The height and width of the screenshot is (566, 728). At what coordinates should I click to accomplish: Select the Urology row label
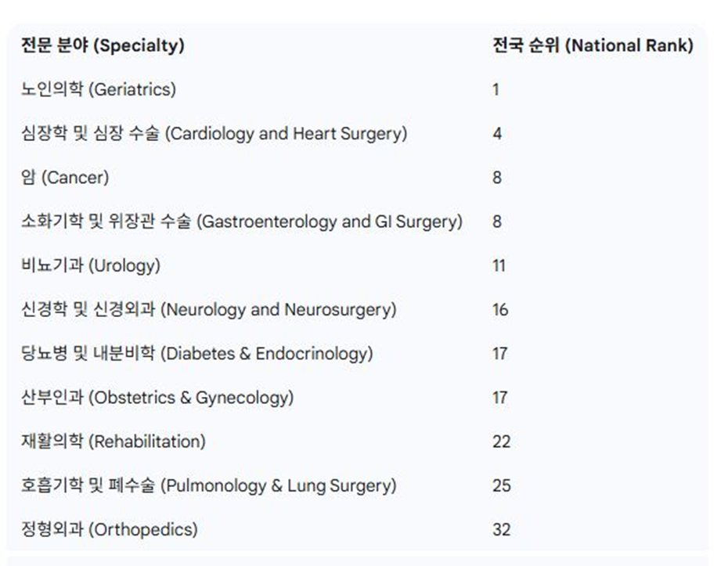(91, 265)
